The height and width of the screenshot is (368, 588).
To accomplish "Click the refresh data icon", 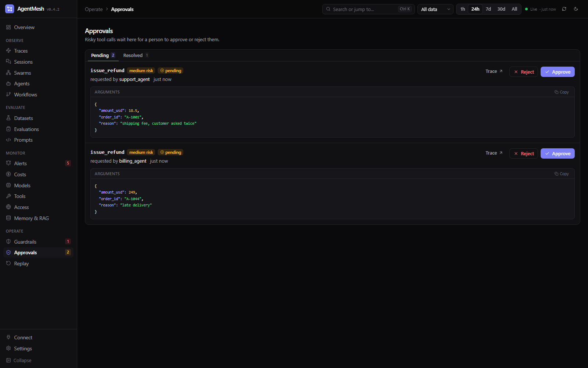I will [x=564, y=9].
